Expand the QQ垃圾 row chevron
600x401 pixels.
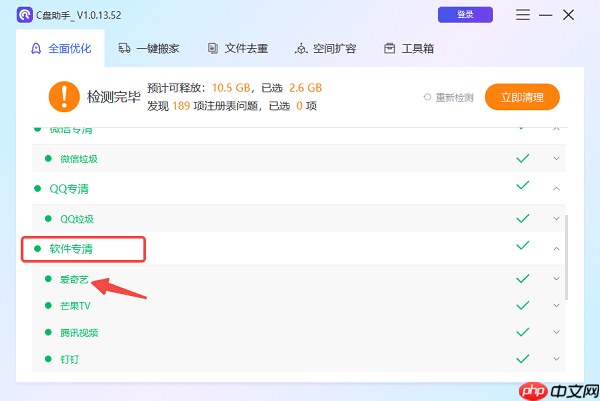coord(556,218)
